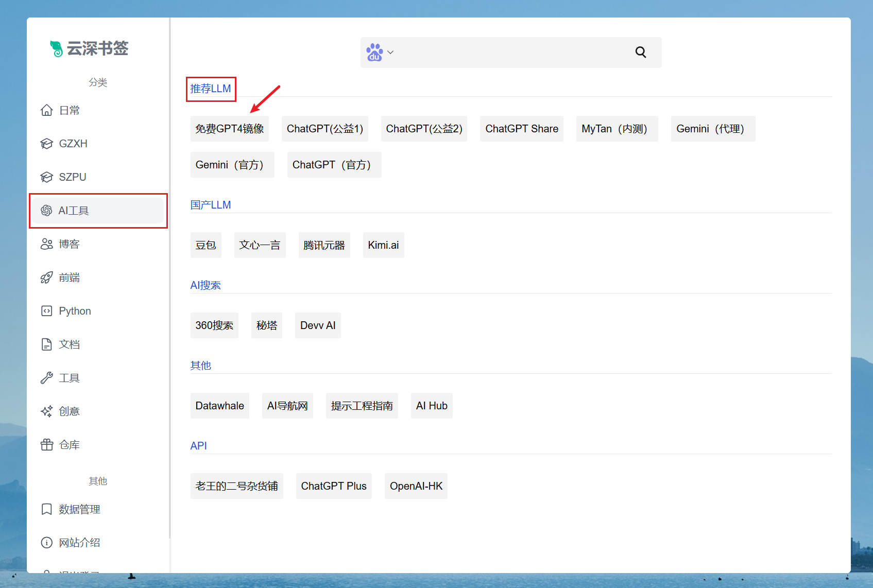Click the rocket icon beside 前端
The image size is (873, 588).
pos(47,278)
